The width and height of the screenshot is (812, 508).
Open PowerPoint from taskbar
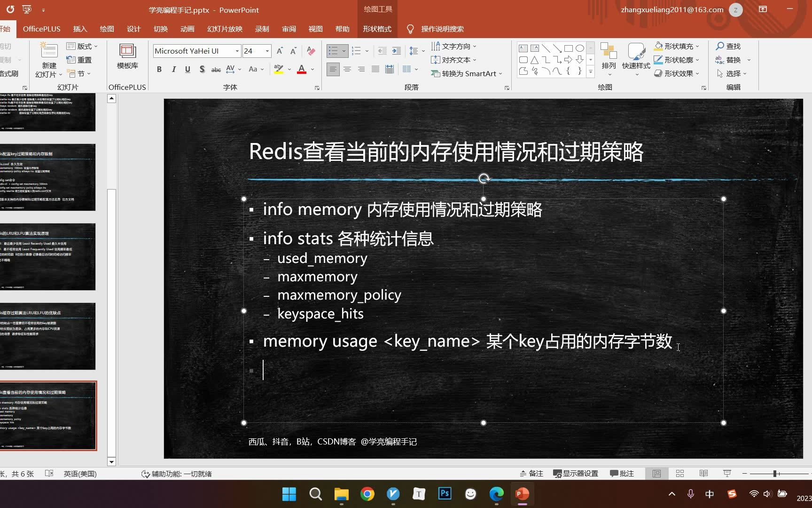(522, 494)
